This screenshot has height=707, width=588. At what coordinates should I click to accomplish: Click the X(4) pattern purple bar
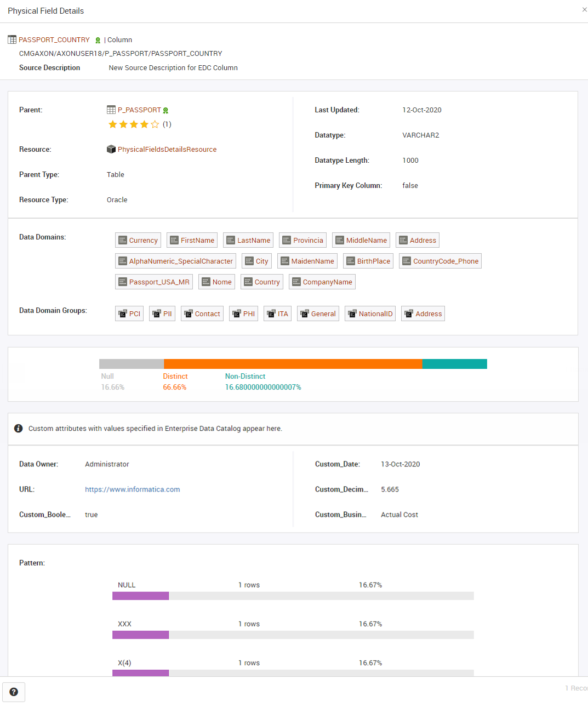click(x=141, y=673)
